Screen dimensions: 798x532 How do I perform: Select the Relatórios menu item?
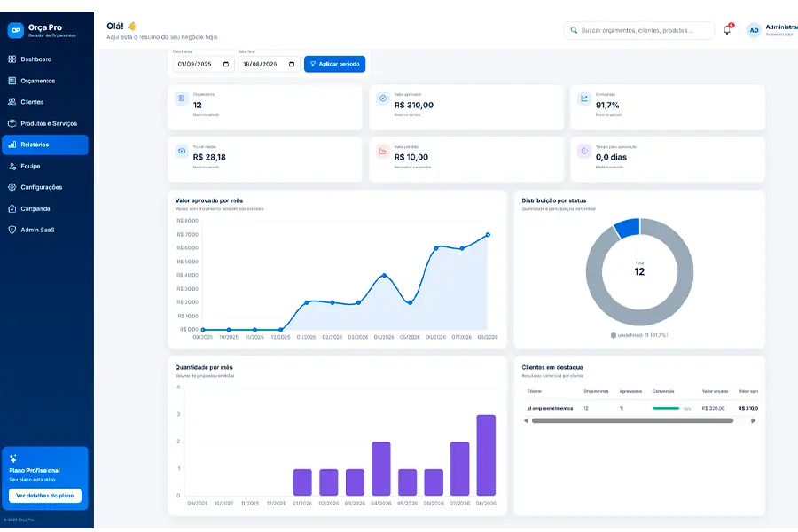click(45, 145)
